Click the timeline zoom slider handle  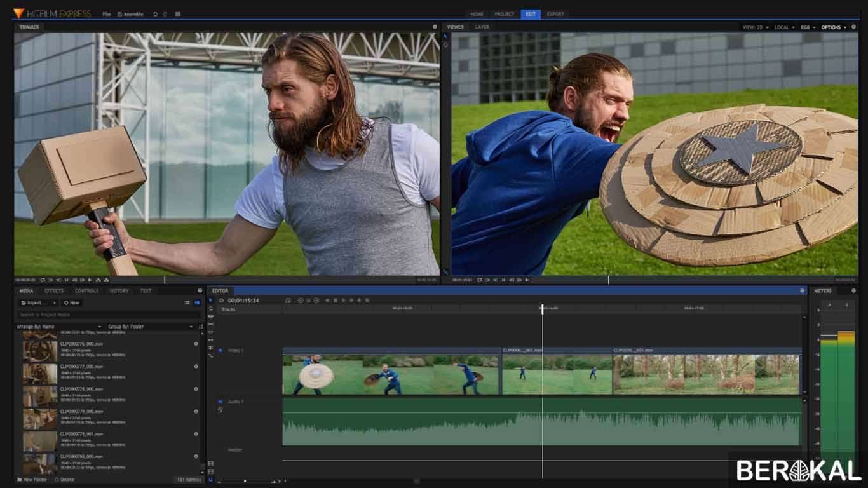tap(245, 481)
